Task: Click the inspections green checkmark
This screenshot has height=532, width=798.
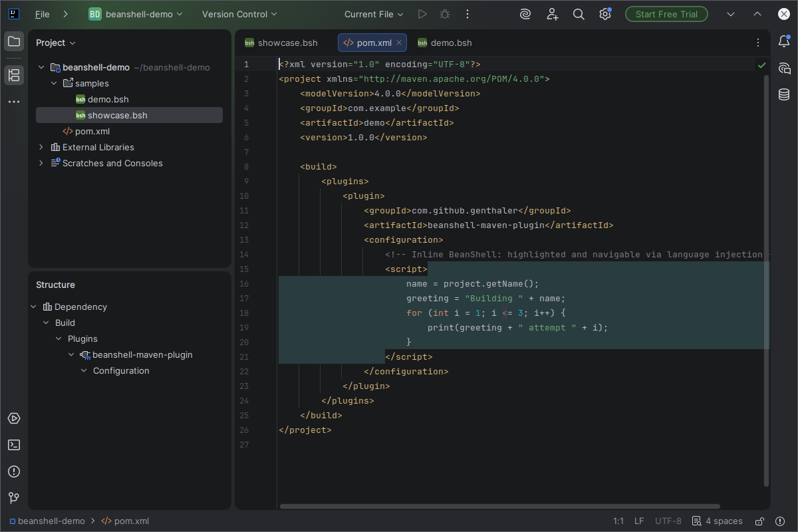Action: 761,65
